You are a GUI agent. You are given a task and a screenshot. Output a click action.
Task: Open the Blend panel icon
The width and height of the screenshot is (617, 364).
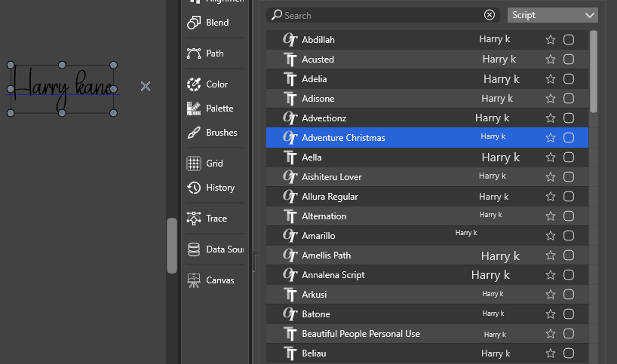click(194, 23)
